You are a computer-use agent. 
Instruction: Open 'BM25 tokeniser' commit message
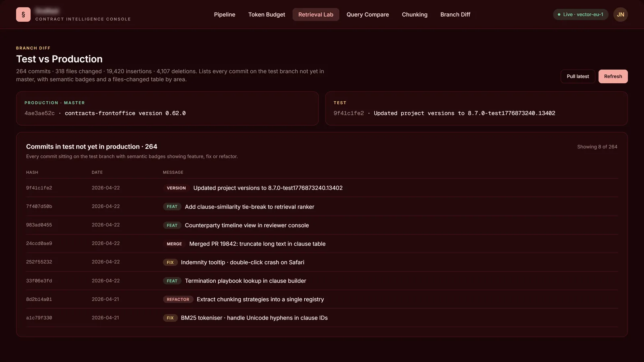point(254,318)
